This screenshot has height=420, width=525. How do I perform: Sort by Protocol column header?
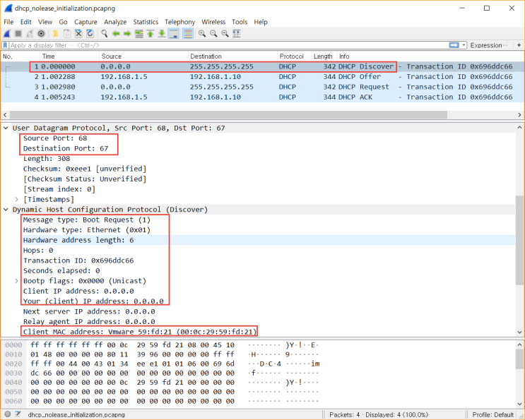[x=295, y=56]
